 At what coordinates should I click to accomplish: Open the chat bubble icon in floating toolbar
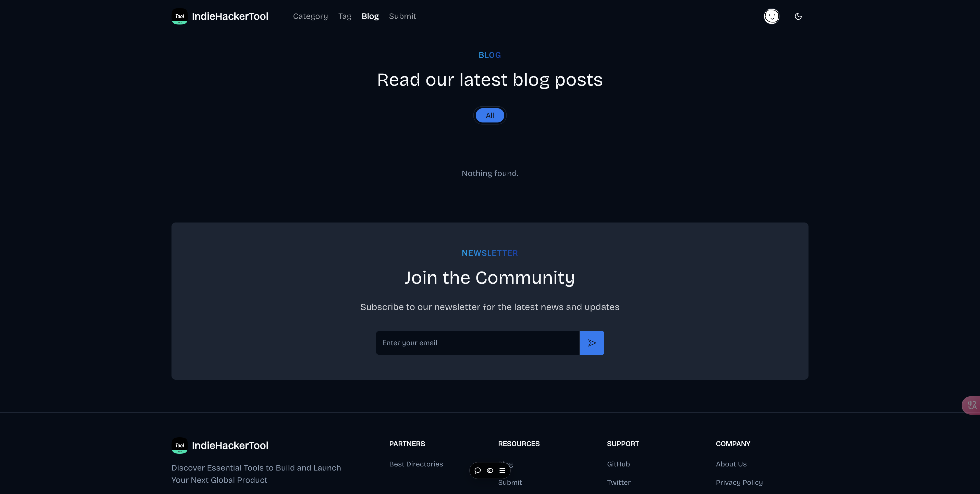(x=478, y=471)
